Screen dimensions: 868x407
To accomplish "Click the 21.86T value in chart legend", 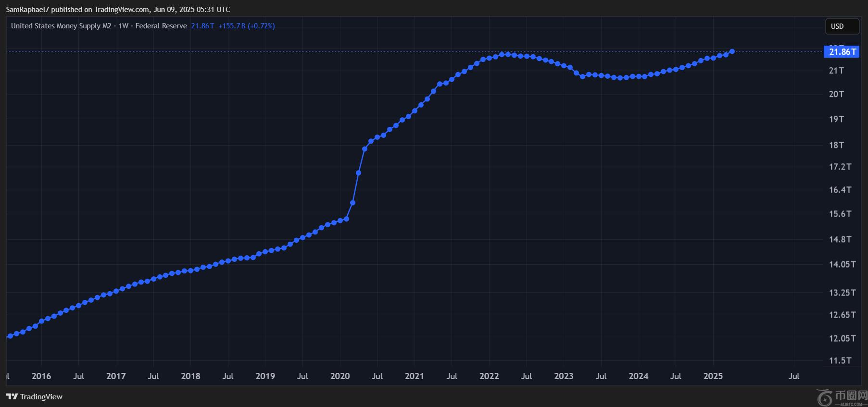I will coord(202,26).
